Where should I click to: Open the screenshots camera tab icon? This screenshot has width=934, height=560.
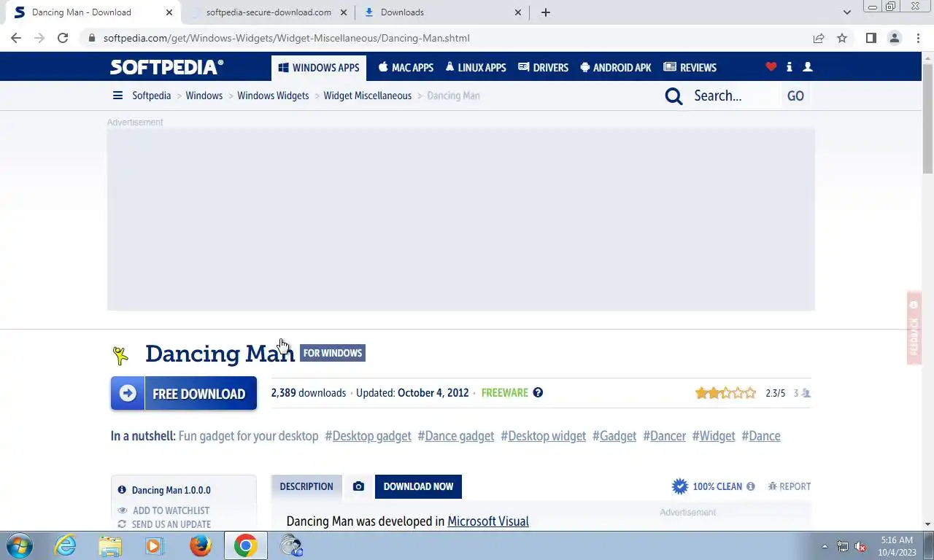tap(358, 486)
